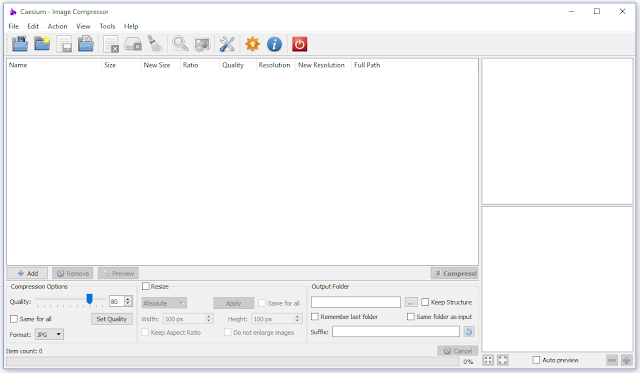
Task: Sort by the New Resolution column header
Action: click(x=323, y=65)
